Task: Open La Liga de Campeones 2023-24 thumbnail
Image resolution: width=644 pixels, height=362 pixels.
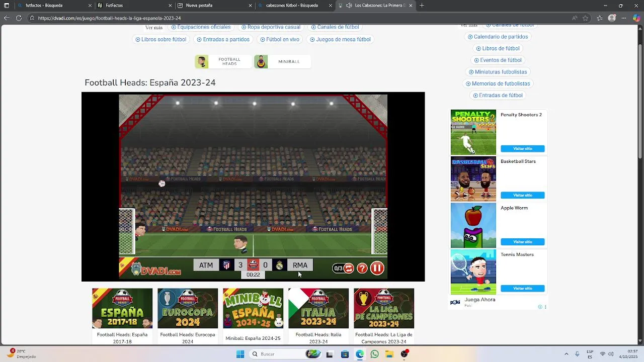Action: (x=384, y=308)
